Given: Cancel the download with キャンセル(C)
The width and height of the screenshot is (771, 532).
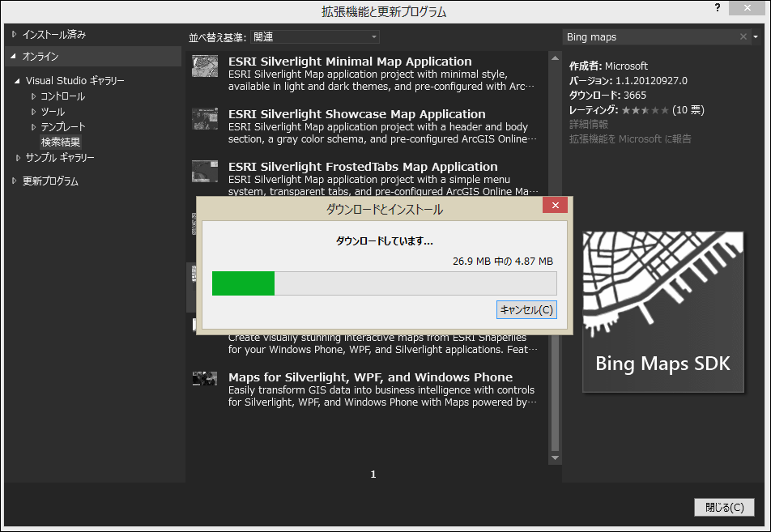Looking at the screenshot, I should pyautogui.click(x=526, y=310).
